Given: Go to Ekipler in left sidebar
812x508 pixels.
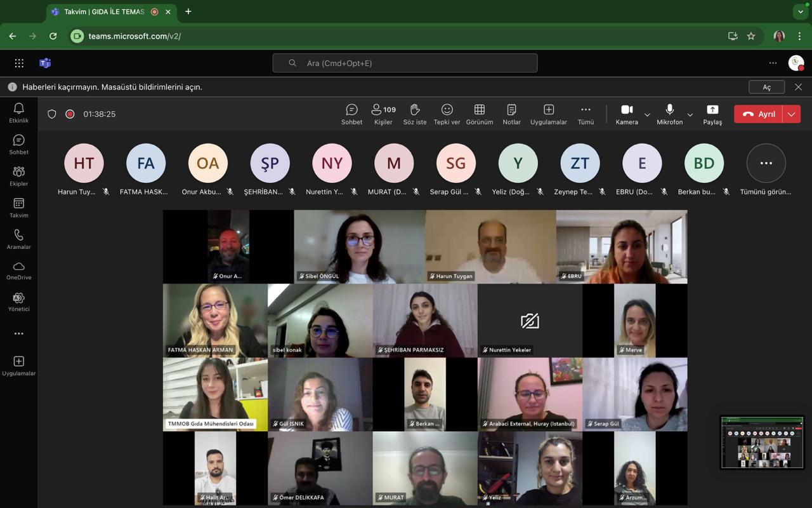Looking at the screenshot, I should click(19, 176).
